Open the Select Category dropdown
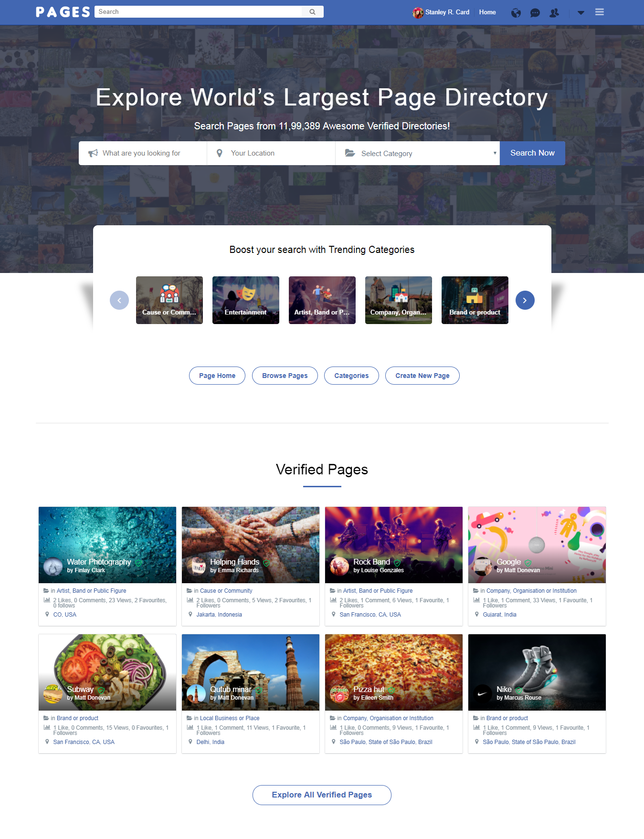Viewport: 644px width, 839px height. pyautogui.click(x=418, y=153)
